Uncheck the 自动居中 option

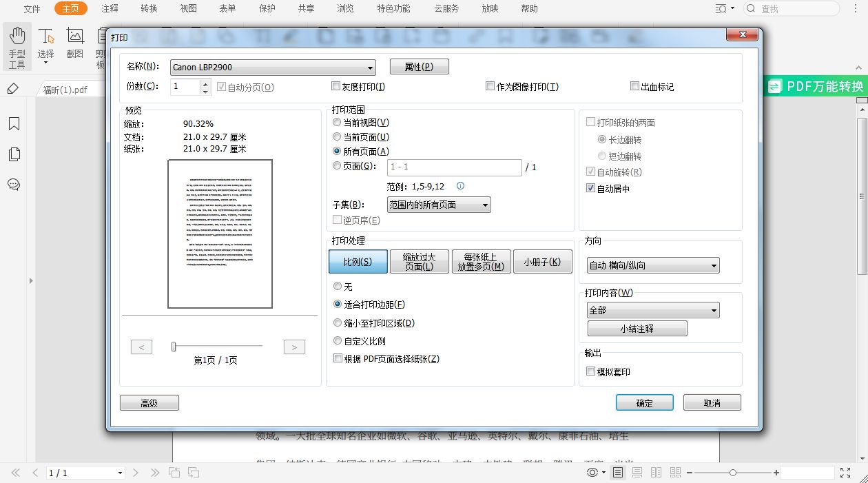point(590,188)
